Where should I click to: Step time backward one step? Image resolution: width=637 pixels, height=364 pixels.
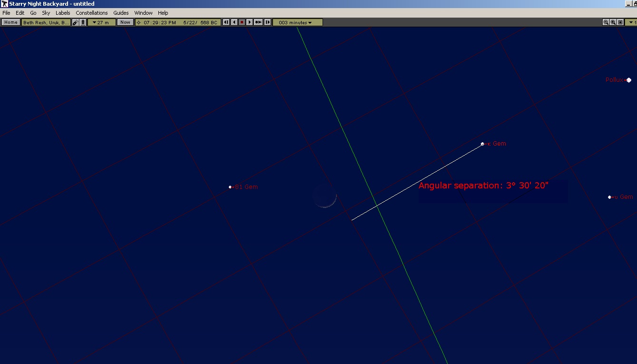[226, 22]
